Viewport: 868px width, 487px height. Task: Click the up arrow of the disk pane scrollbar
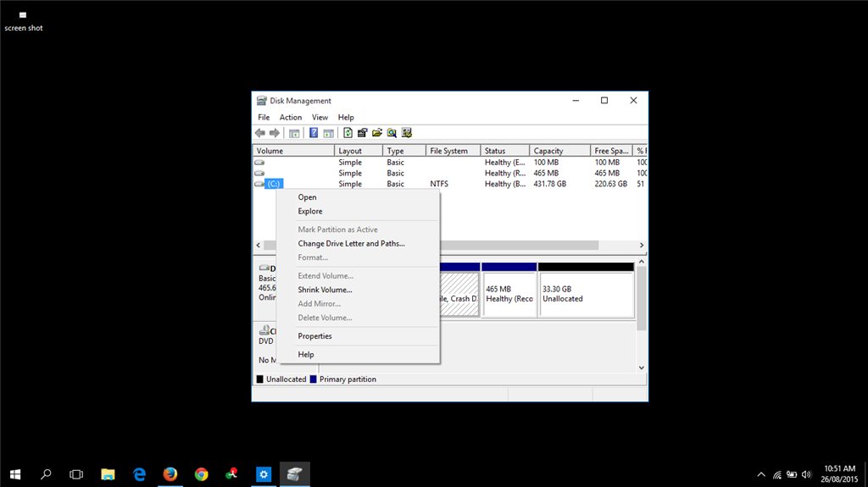(x=642, y=262)
